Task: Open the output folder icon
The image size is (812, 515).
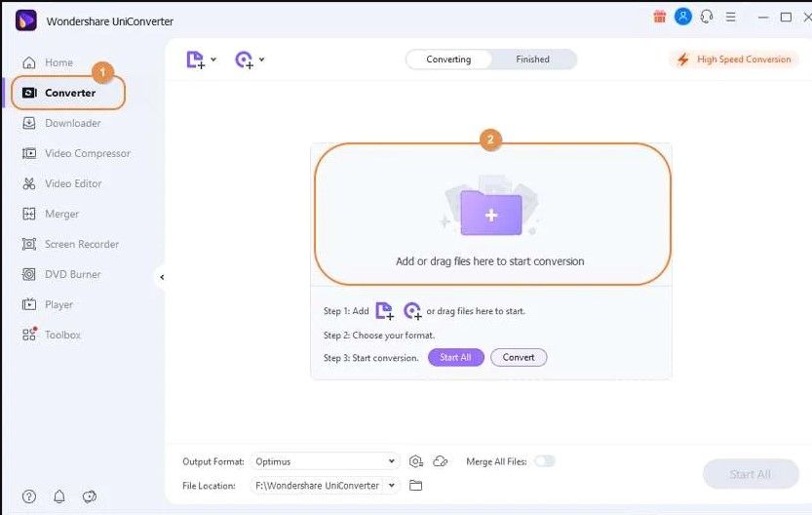Action: (416, 486)
